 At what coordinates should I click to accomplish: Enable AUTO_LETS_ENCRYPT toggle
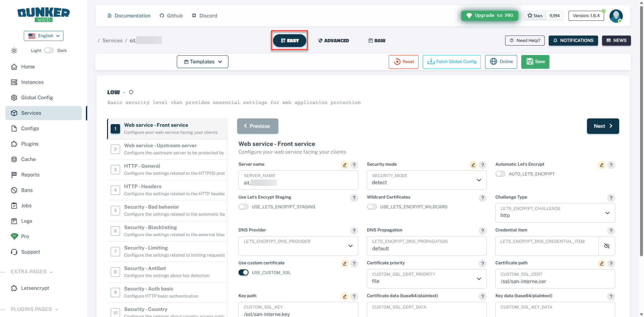pos(500,174)
